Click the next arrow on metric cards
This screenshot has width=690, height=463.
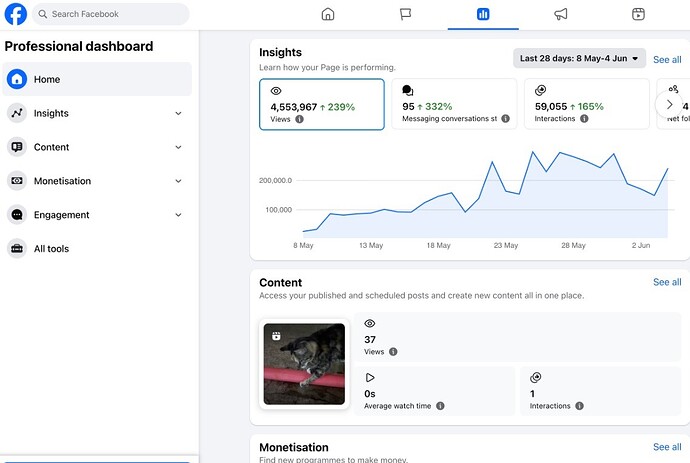[669, 105]
